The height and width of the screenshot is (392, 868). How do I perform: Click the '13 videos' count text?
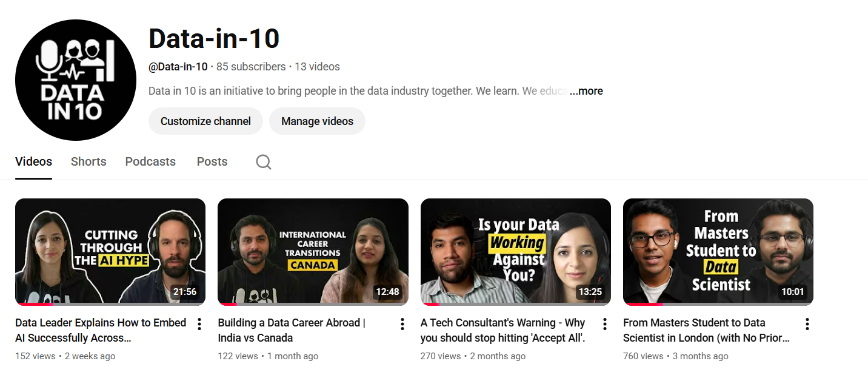pos(317,67)
